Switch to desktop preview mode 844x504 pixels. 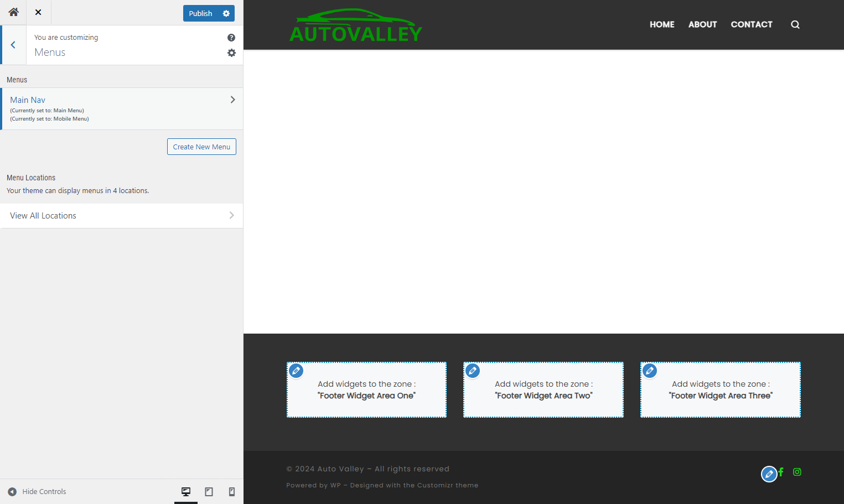tap(186, 491)
